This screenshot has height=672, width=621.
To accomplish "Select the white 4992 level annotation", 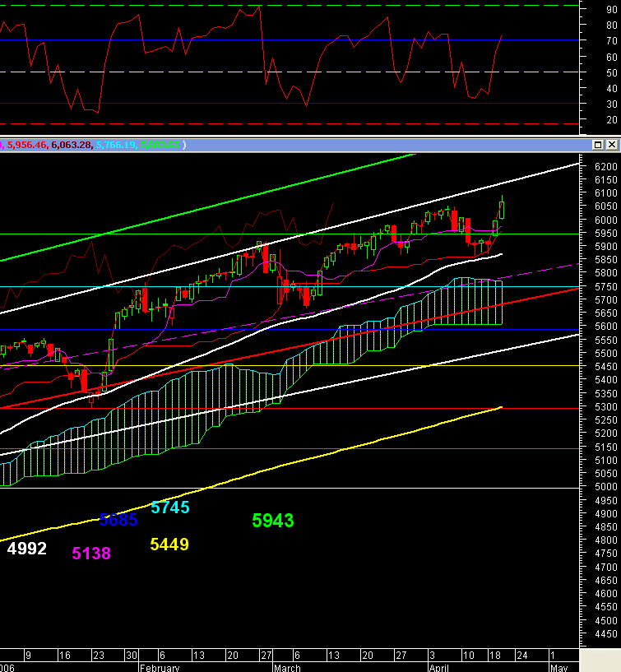I will tap(26, 548).
